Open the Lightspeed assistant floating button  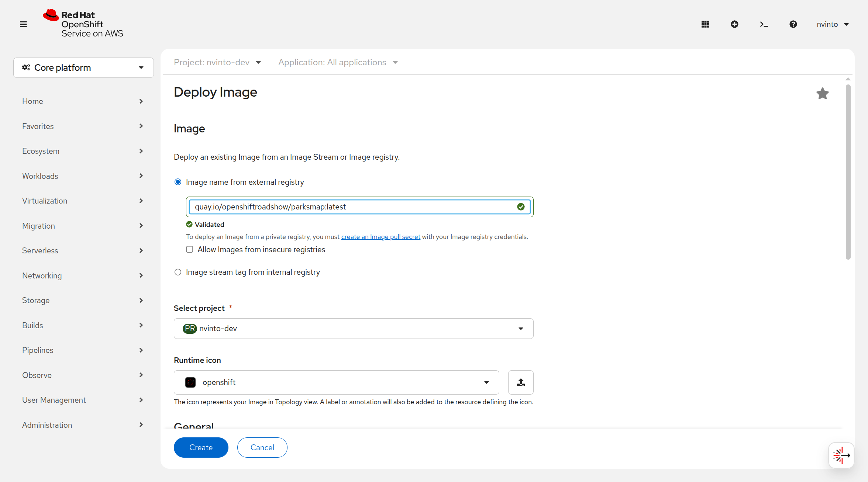click(841, 455)
